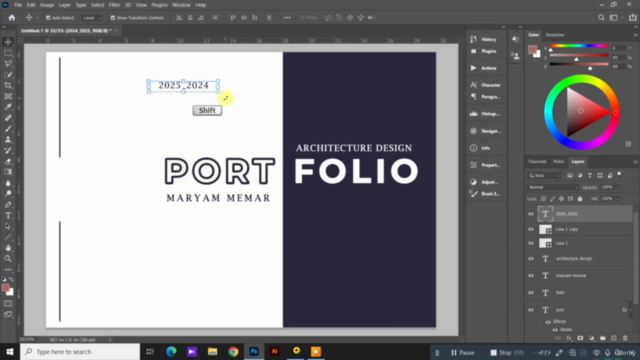Open the layer Kind filter dropdown
The width and height of the screenshot is (640, 360).
[544, 176]
